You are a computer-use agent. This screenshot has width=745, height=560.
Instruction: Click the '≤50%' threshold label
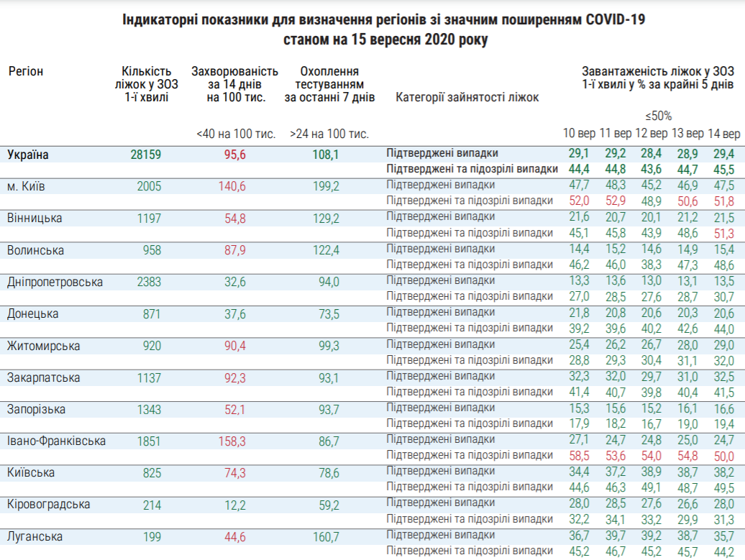pos(658,115)
